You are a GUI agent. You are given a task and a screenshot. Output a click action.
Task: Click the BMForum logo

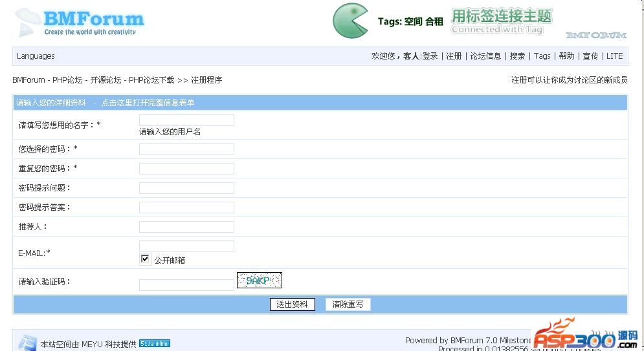pos(80,23)
